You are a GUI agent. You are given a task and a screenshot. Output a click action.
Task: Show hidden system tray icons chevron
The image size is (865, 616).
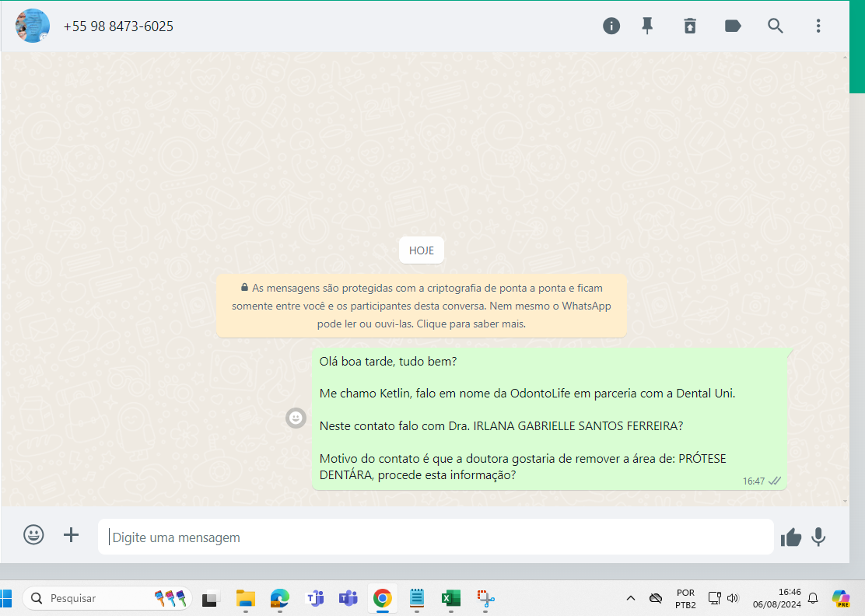(631, 598)
